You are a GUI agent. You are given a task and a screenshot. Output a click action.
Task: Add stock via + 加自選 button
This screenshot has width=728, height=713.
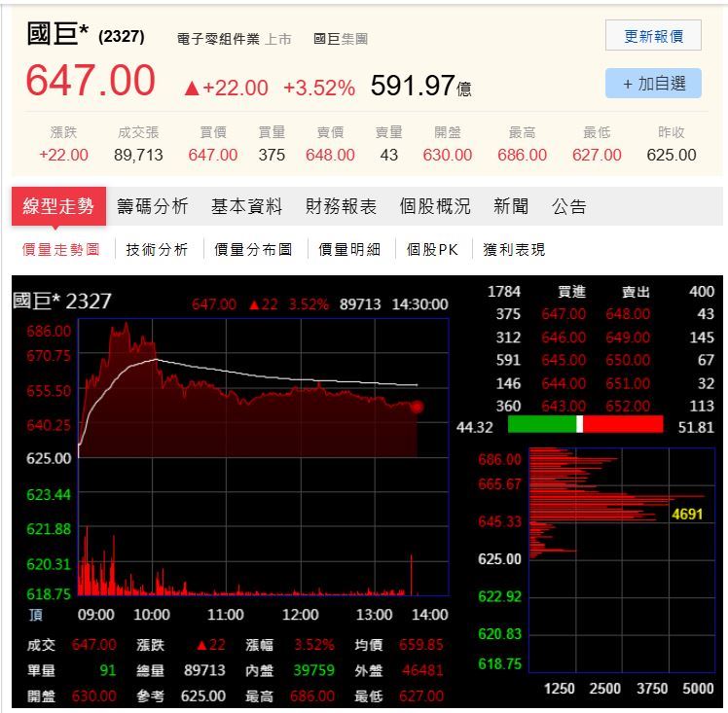[653, 84]
